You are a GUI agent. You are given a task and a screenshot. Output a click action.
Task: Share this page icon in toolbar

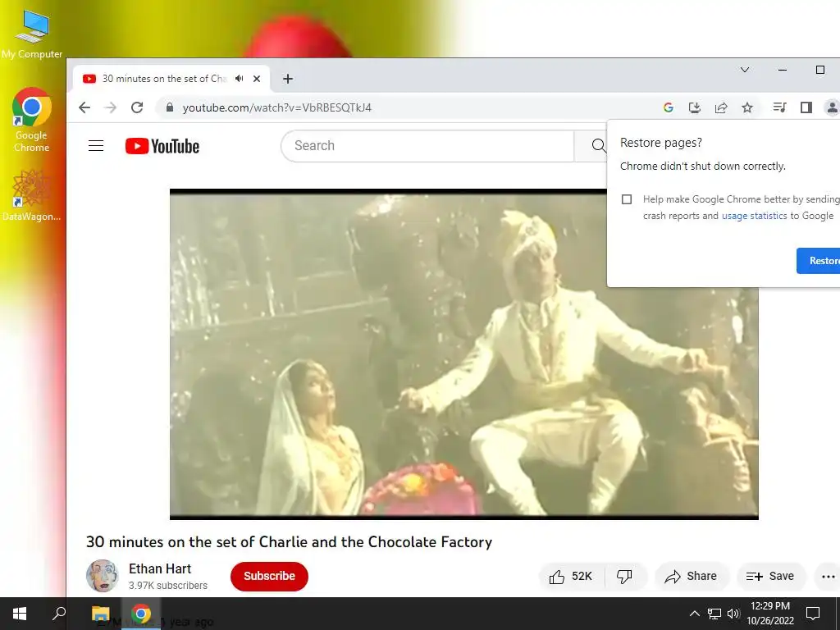(x=721, y=107)
